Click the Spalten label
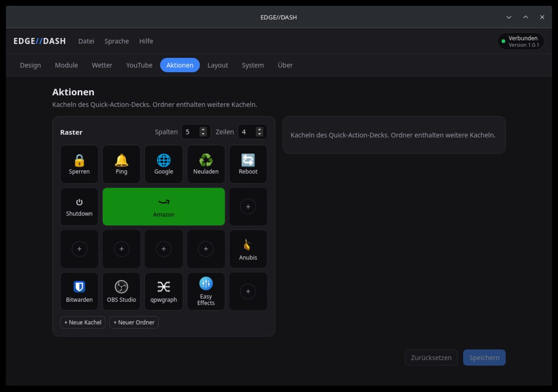Screen dimensions: 558x392 click(166, 132)
